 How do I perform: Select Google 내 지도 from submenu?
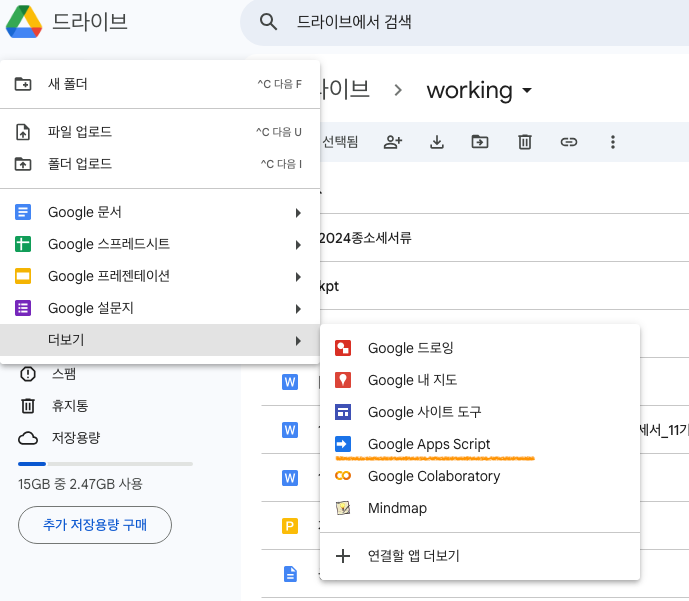tap(480, 380)
